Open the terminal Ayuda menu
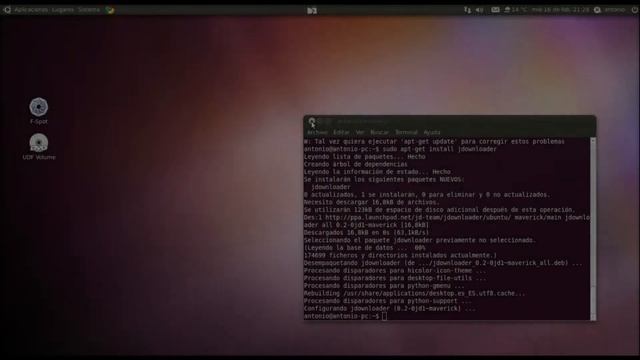This screenshot has width=640, height=360. pyautogui.click(x=432, y=132)
